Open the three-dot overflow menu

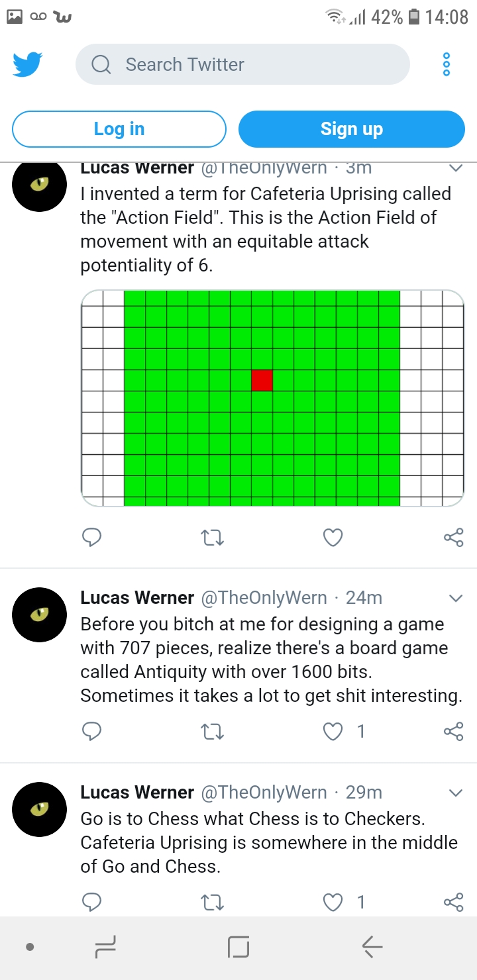click(446, 64)
